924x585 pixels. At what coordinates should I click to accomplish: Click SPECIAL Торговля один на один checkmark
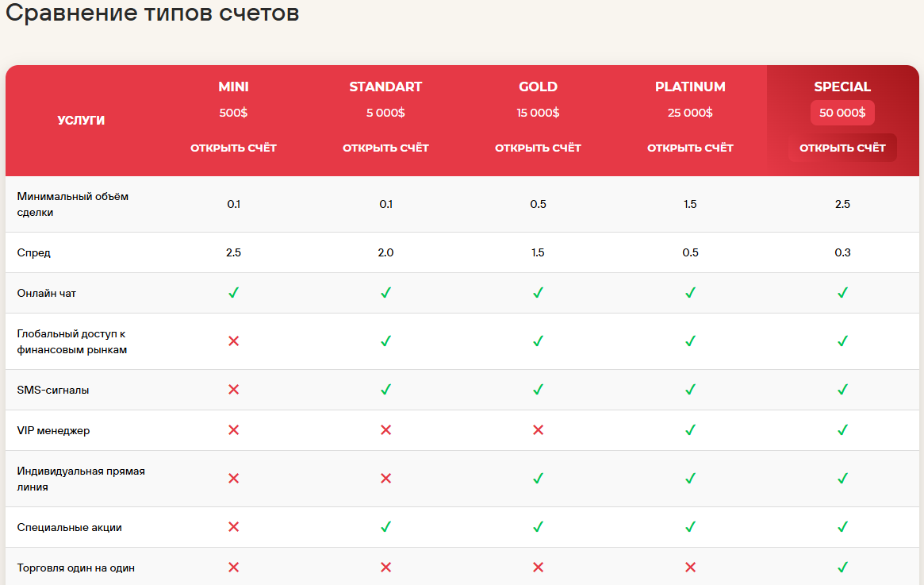click(x=842, y=568)
